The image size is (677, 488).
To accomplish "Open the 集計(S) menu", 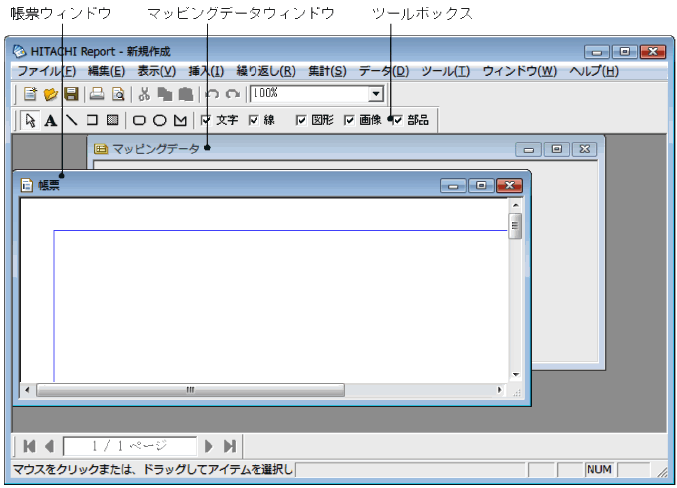I will tap(327, 71).
